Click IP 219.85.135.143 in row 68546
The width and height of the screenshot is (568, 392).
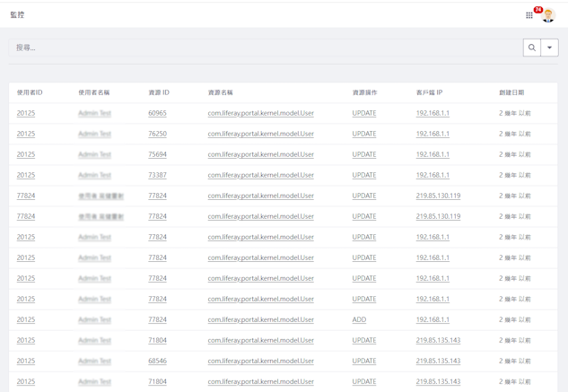click(x=438, y=361)
